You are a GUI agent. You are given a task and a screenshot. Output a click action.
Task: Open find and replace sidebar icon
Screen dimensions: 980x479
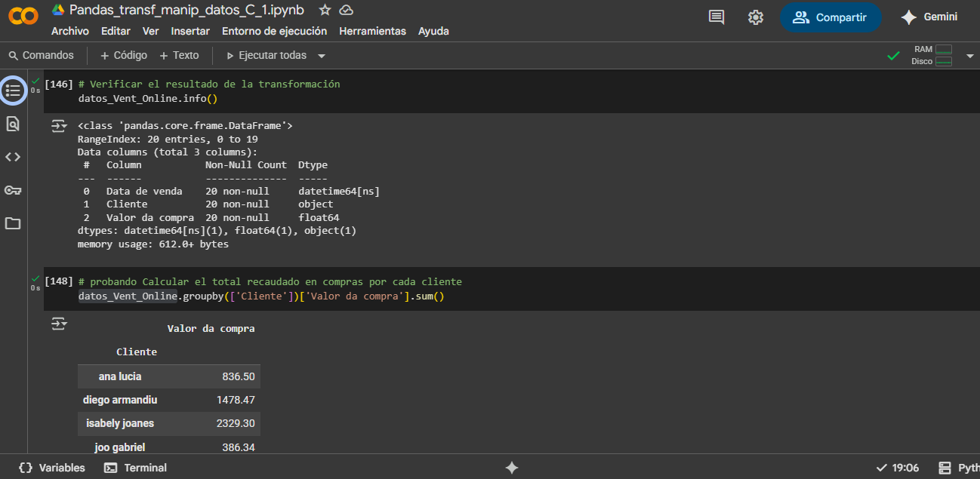pos(13,124)
